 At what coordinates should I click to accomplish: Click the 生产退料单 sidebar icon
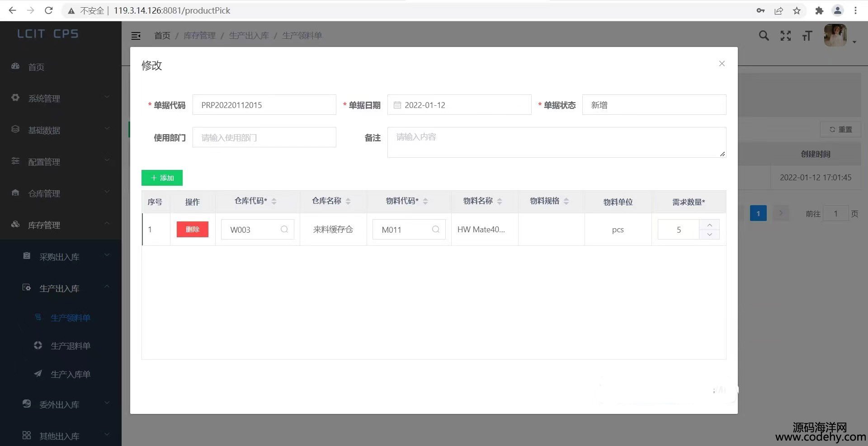tap(38, 345)
